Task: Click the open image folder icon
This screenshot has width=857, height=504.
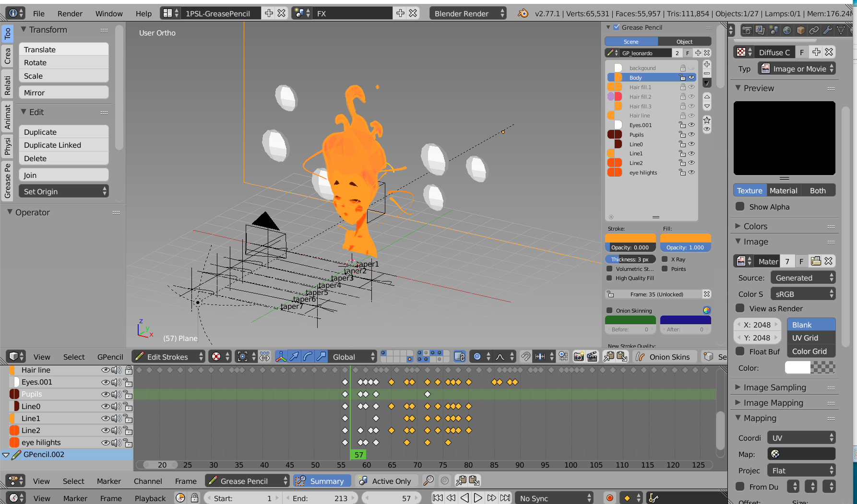Action: click(x=816, y=261)
